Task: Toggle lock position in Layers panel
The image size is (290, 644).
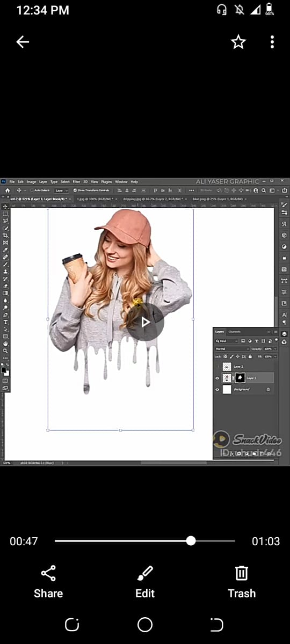Action: [x=237, y=356]
